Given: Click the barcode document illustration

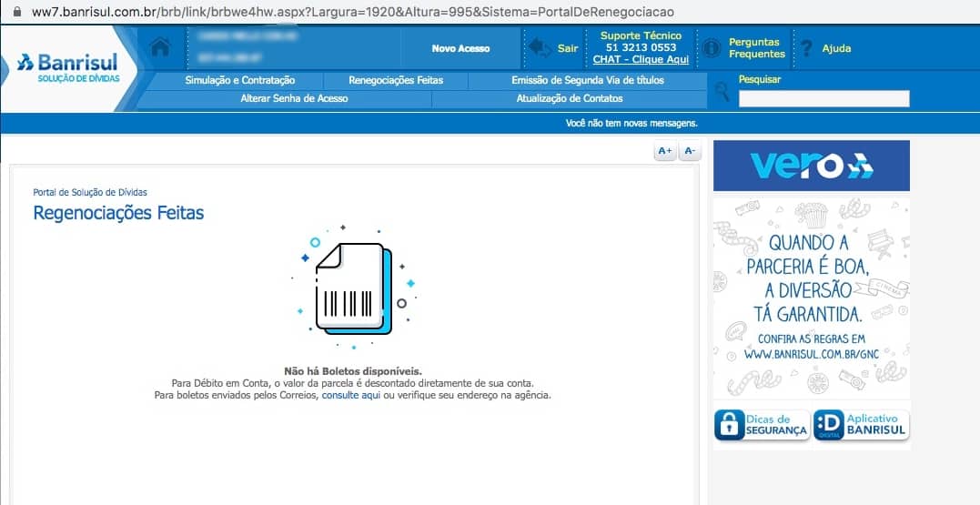Looking at the screenshot, I should [354, 288].
